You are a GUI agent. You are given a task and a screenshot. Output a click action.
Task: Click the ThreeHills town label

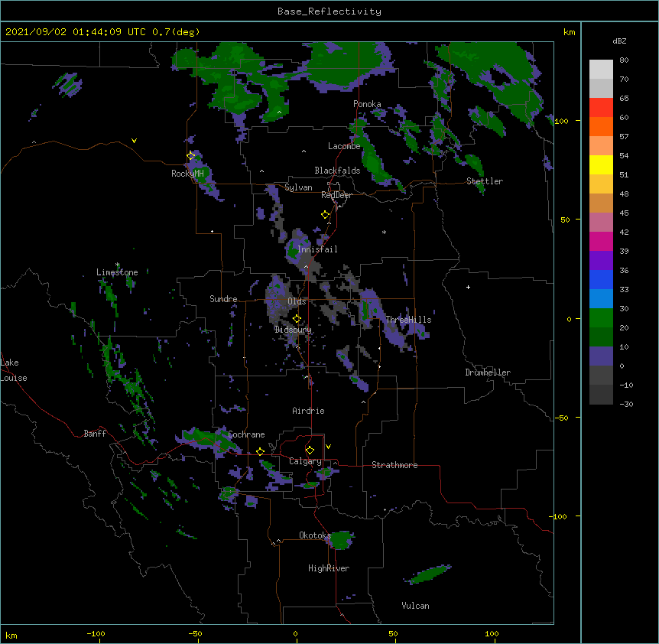[408, 320]
